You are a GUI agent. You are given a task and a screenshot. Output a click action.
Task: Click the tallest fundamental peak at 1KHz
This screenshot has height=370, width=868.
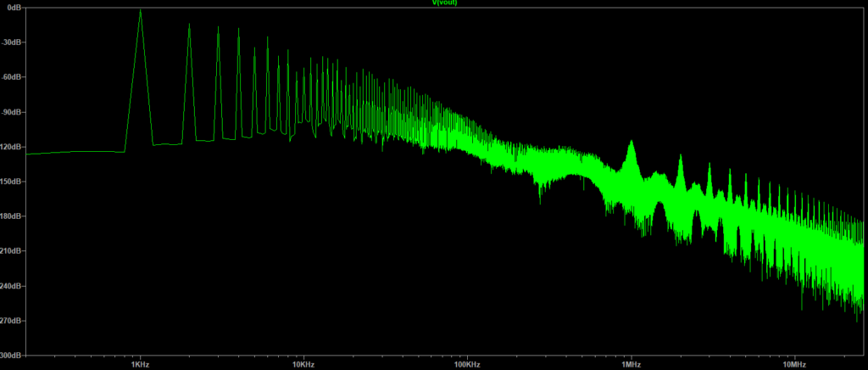click(140, 12)
